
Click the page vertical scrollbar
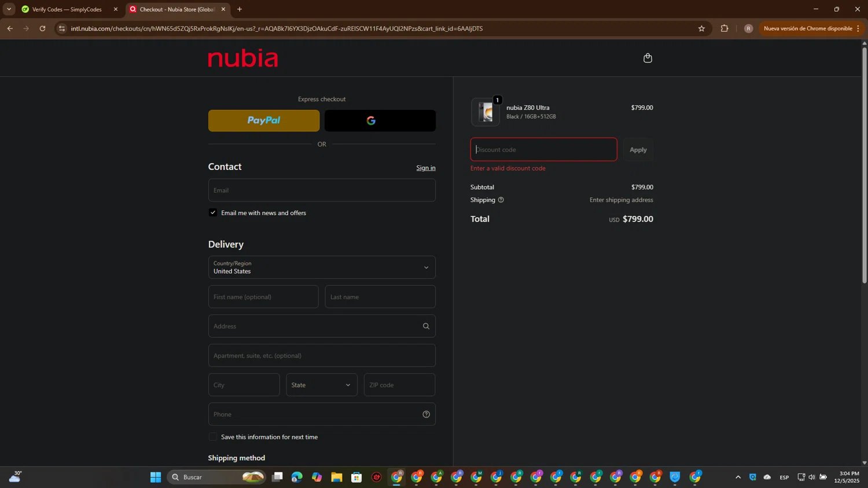(865, 165)
